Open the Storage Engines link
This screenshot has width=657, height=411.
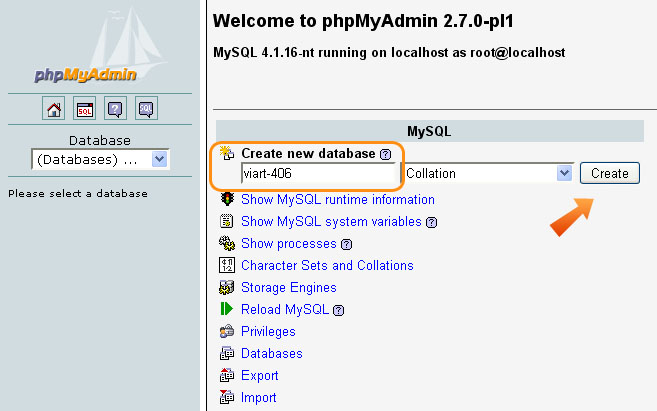click(x=289, y=287)
